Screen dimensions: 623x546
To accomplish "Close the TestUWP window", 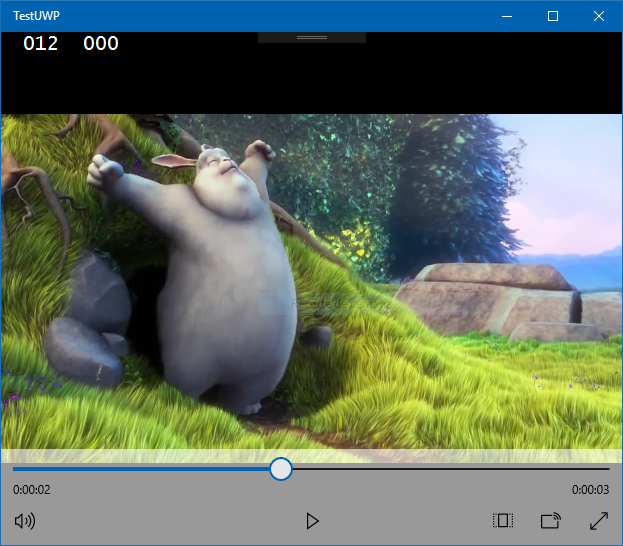I will pos(599,16).
